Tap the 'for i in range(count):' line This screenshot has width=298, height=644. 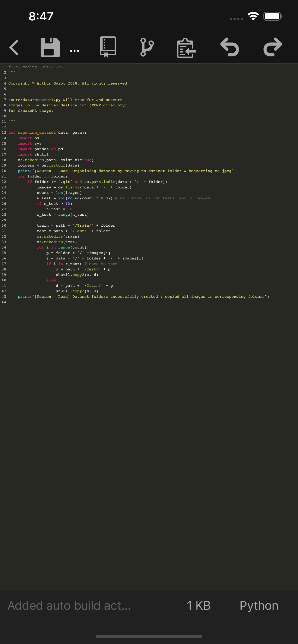pos(63,247)
